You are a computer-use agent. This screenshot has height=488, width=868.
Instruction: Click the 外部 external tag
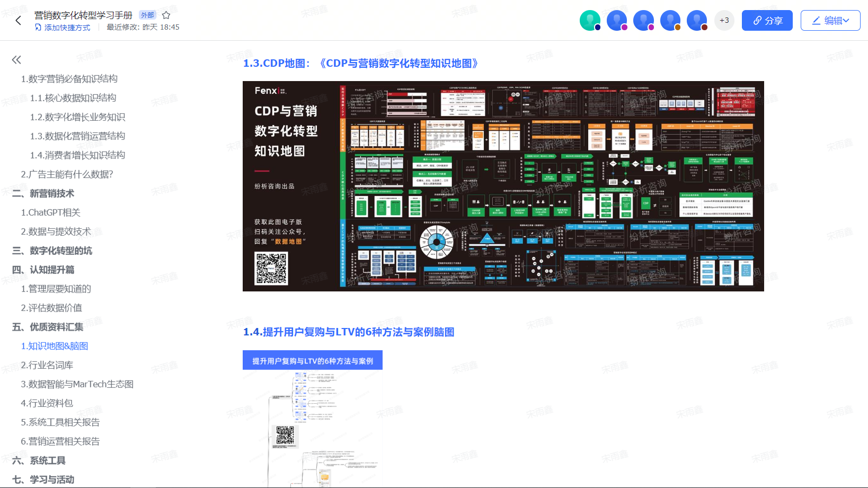147,15
